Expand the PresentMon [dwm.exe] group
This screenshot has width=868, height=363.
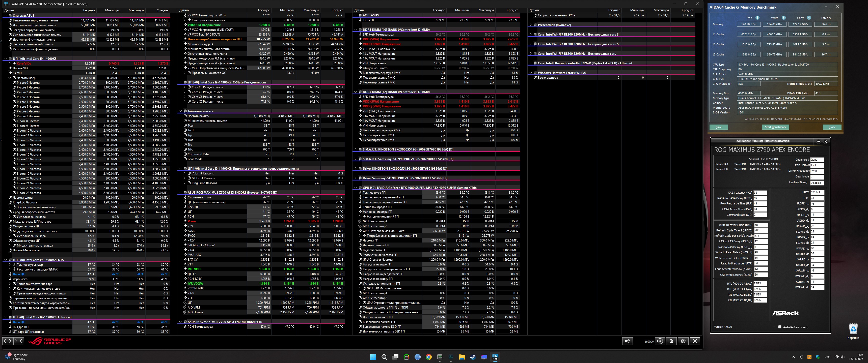pos(531,25)
